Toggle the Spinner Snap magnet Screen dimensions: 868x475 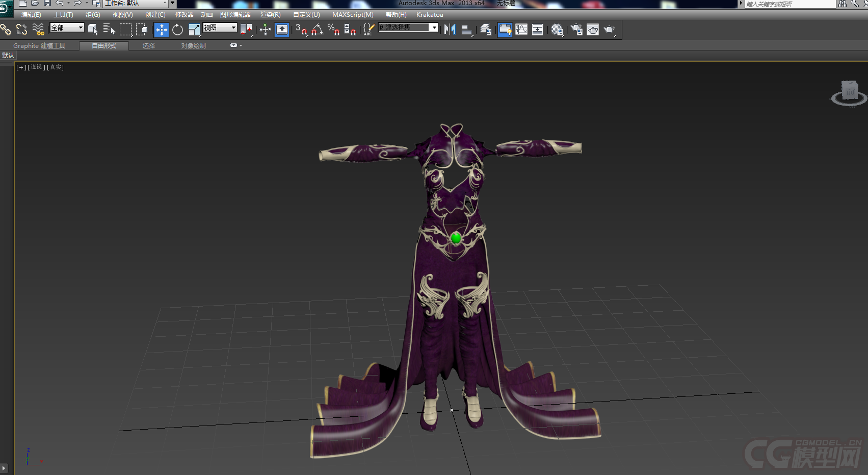click(x=350, y=30)
